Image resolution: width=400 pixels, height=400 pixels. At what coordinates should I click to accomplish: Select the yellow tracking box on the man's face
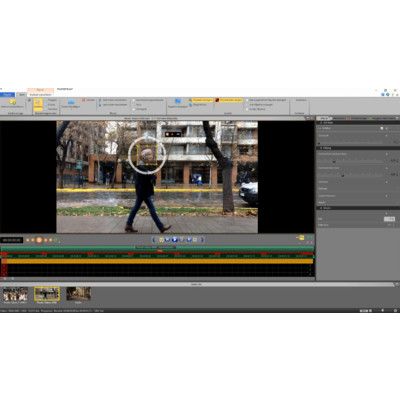147,156
